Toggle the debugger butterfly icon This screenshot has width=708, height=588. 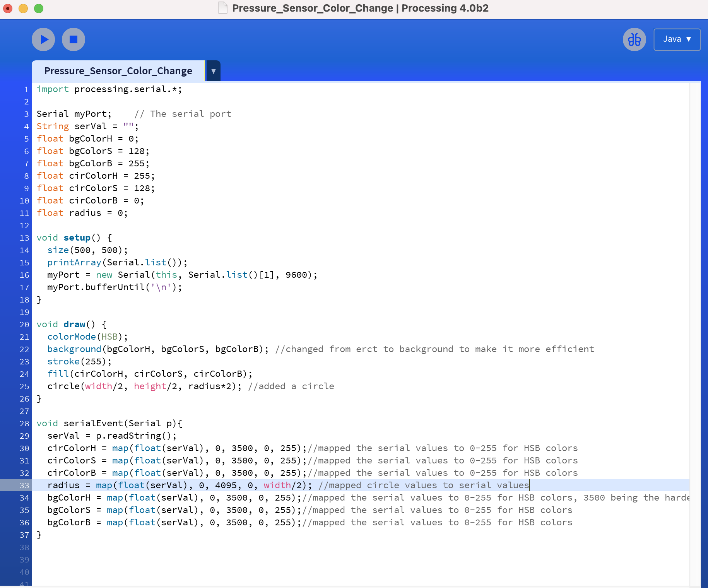(634, 39)
